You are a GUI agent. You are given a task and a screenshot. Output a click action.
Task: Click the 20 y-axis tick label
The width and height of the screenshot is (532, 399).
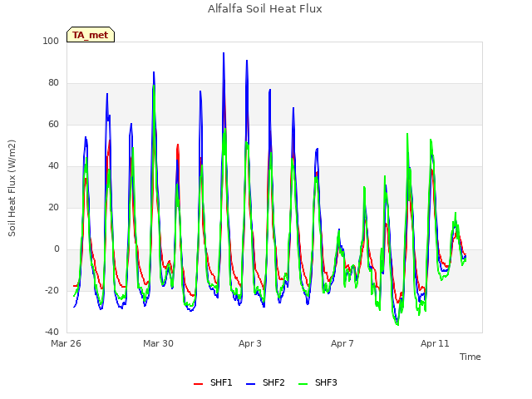point(53,207)
